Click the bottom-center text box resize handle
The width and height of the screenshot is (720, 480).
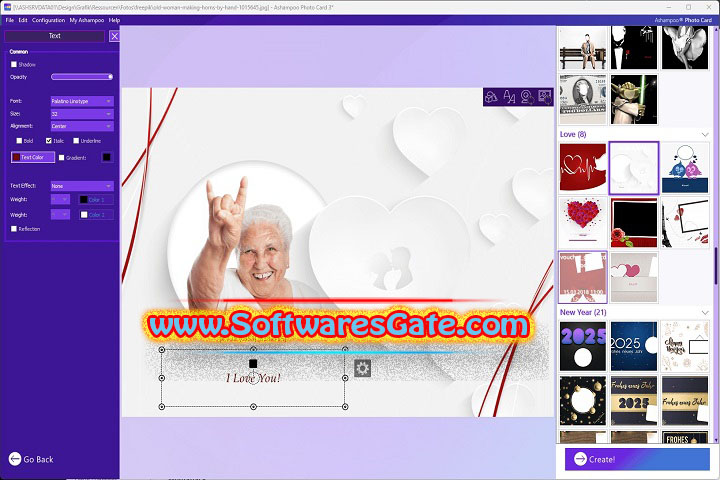[x=253, y=407]
